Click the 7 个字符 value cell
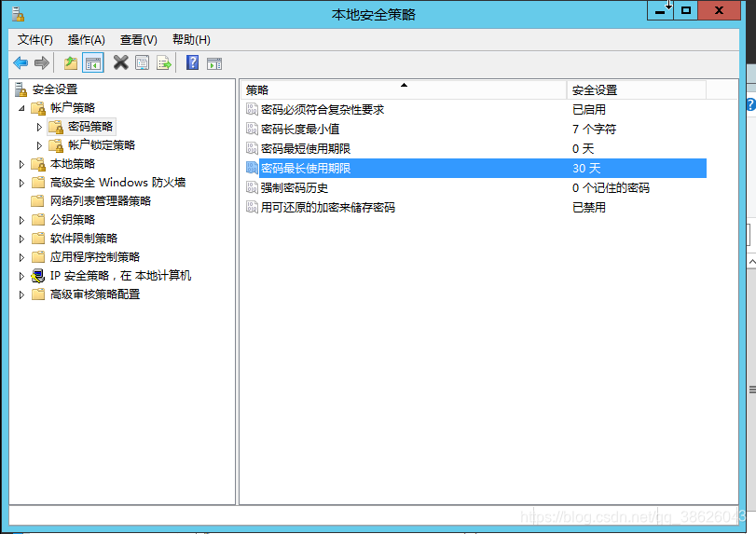Viewport: 756px width, 534px height. (594, 130)
